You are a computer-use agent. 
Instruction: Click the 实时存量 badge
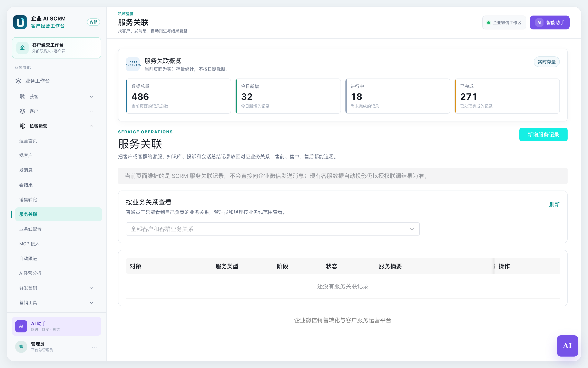547,62
